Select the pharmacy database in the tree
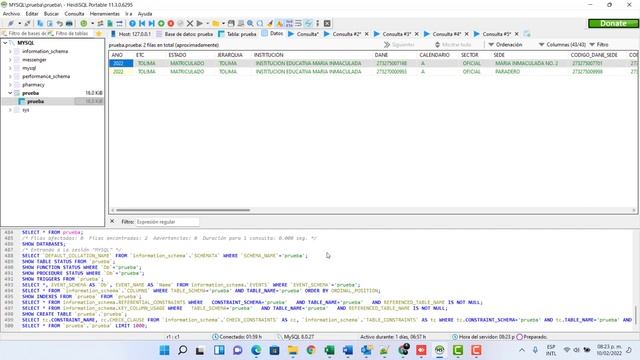The width and height of the screenshot is (640, 360). [x=33, y=84]
